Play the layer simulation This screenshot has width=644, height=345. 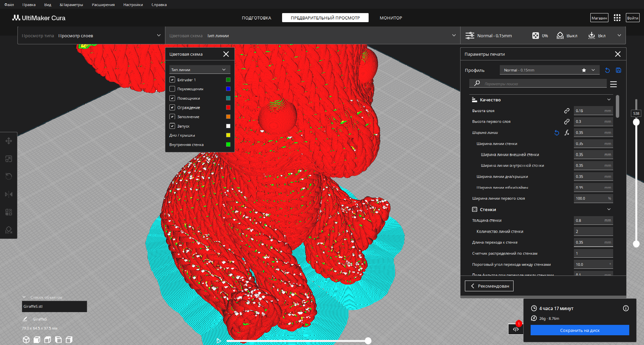click(x=219, y=341)
